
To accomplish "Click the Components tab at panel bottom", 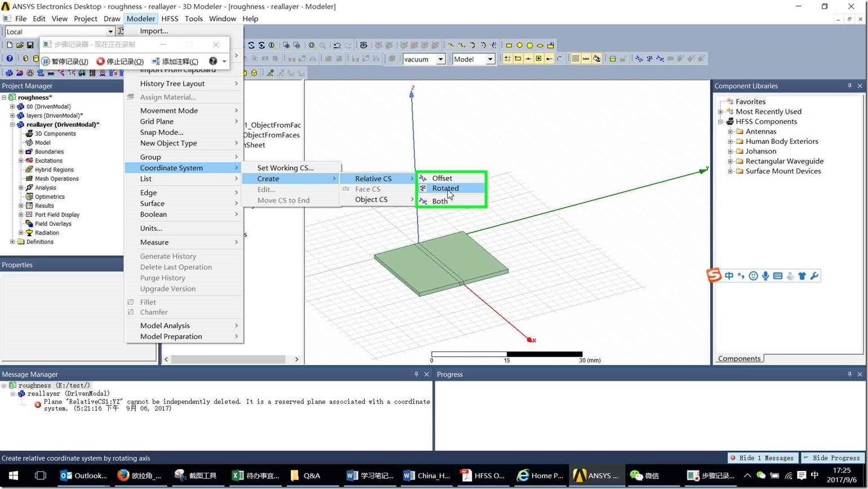I will point(739,358).
